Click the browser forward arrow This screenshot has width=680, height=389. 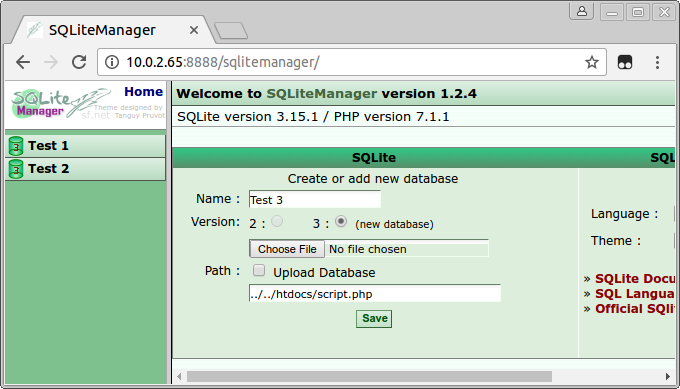click(51, 62)
